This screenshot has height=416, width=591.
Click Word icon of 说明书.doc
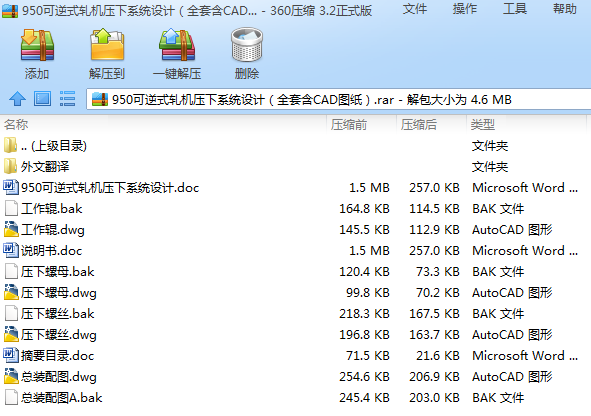pyautogui.click(x=11, y=250)
